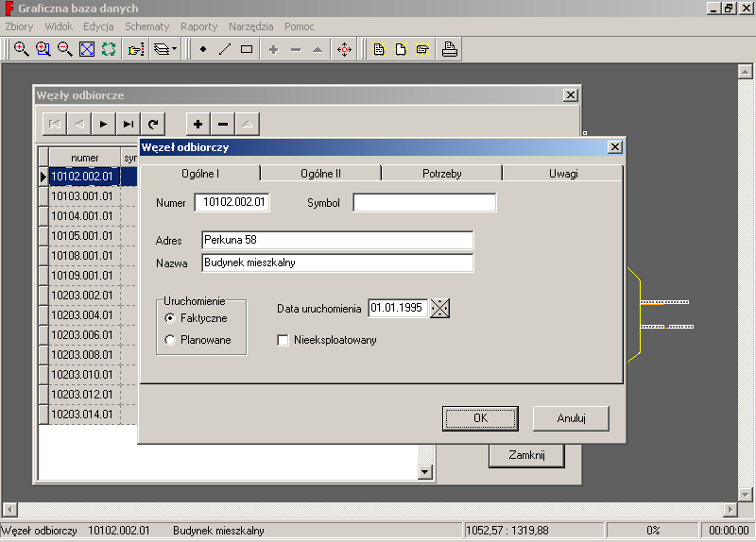756x542 pixels.
Task: Enable the Nieeksploatowany checkbox
Action: 283,340
